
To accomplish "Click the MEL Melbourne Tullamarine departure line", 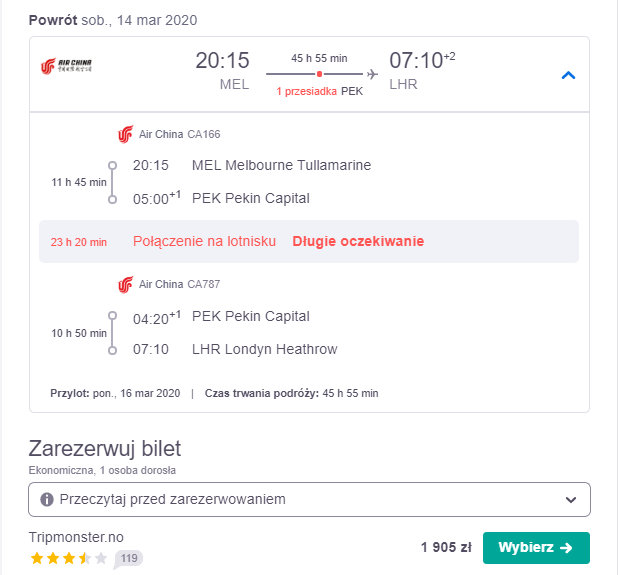I will 252,165.
